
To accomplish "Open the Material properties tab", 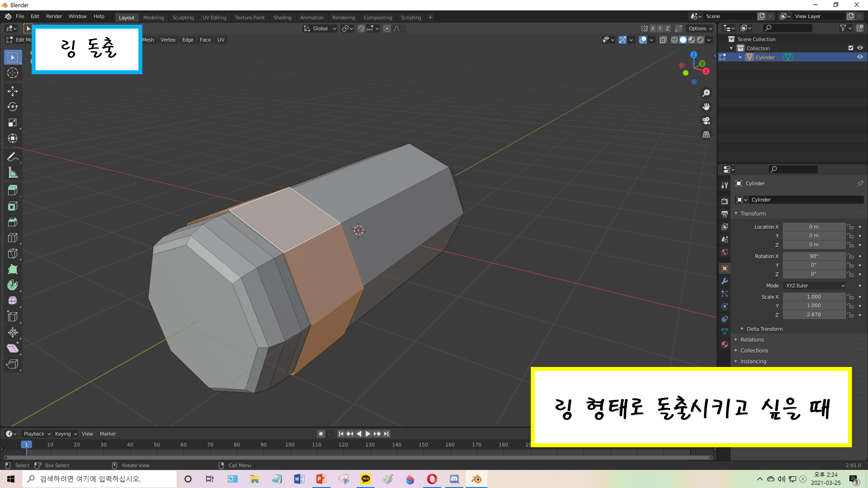I will pos(724,344).
